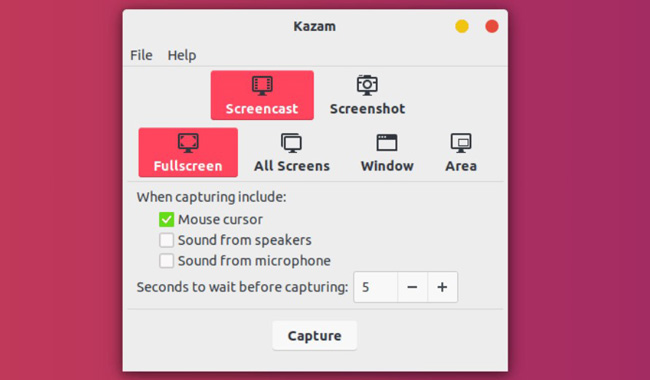Uncheck the Mouse cursor checkbox
Image resolution: width=650 pixels, height=380 pixels.
point(166,220)
